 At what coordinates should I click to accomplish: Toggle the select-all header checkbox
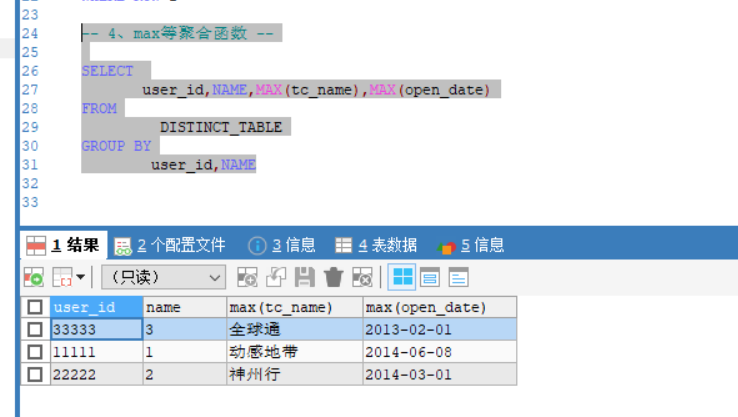(x=34, y=307)
